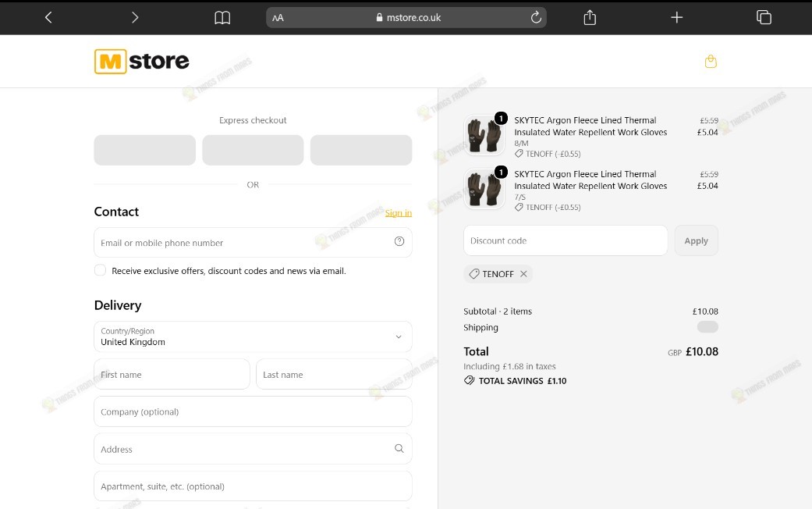Image resolution: width=812 pixels, height=509 pixels.
Task: Click the Including £1.68 in taxes text
Action: click(x=509, y=366)
